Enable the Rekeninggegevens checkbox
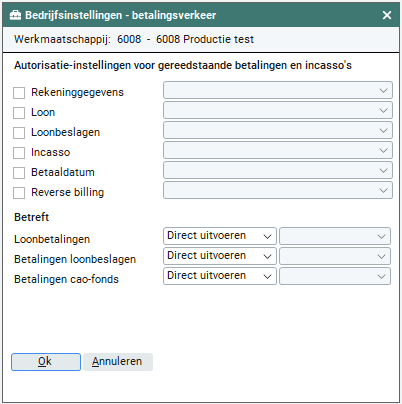This screenshot has width=402, height=404. (x=19, y=93)
